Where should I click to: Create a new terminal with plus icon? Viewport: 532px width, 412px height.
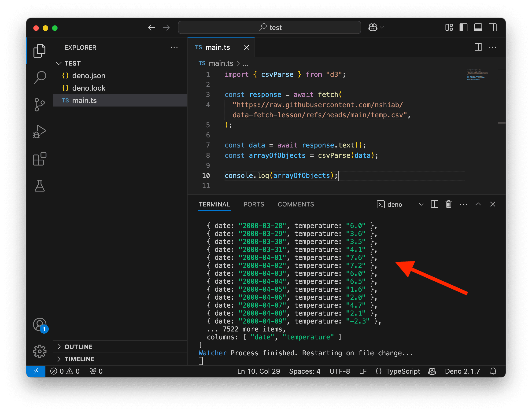(412, 204)
